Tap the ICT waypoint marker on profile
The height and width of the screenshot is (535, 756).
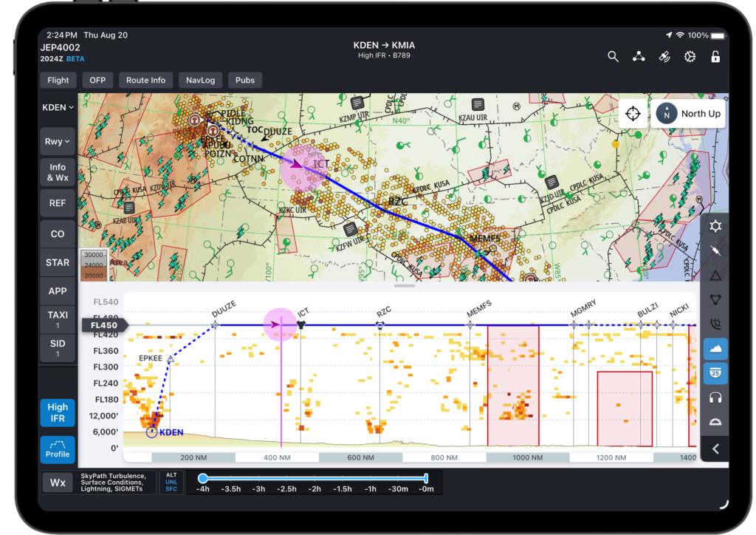tap(301, 325)
